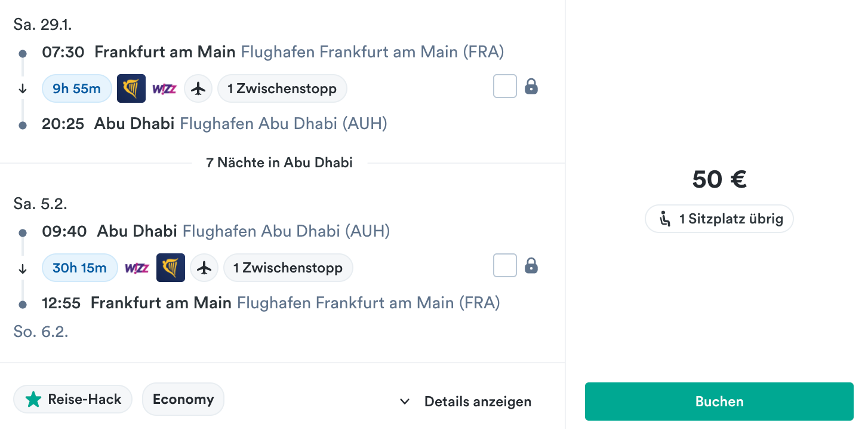The image size is (868, 429).
Task: Click the green star Reise-Hack icon
Action: pos(33,400)
